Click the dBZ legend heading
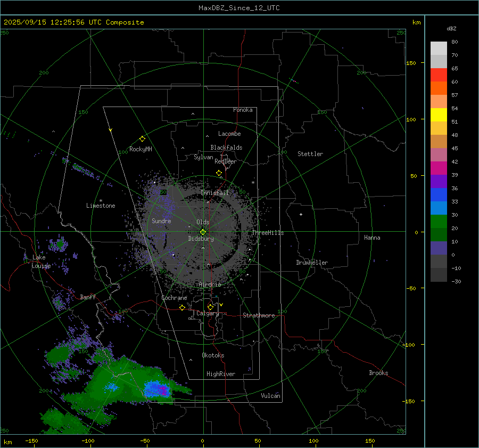The image size is (479, 448). click(451, 29)
